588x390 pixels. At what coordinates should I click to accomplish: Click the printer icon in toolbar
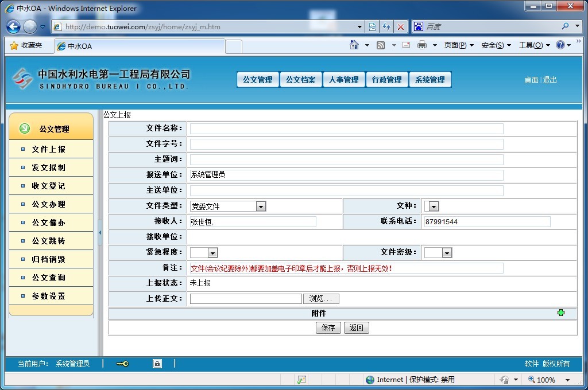pyautogui.click(x=422, y=45)
